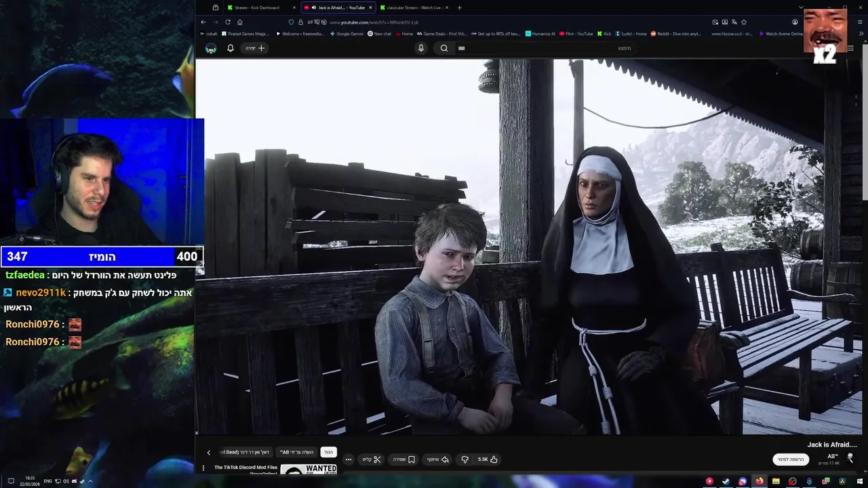
Task: Open the on-screen keyboard icon in search
Action: click(x=461, y=48)
